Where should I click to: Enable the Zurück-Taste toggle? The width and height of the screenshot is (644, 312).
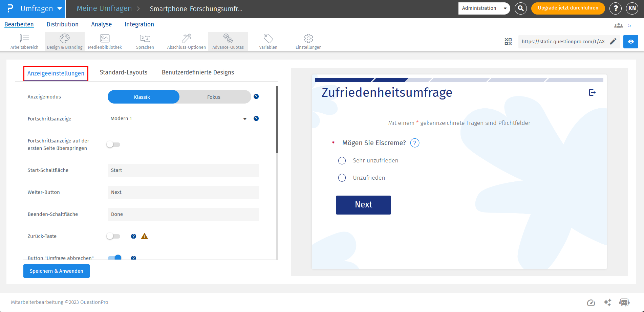pyautogui.click(x=113, y=236)
